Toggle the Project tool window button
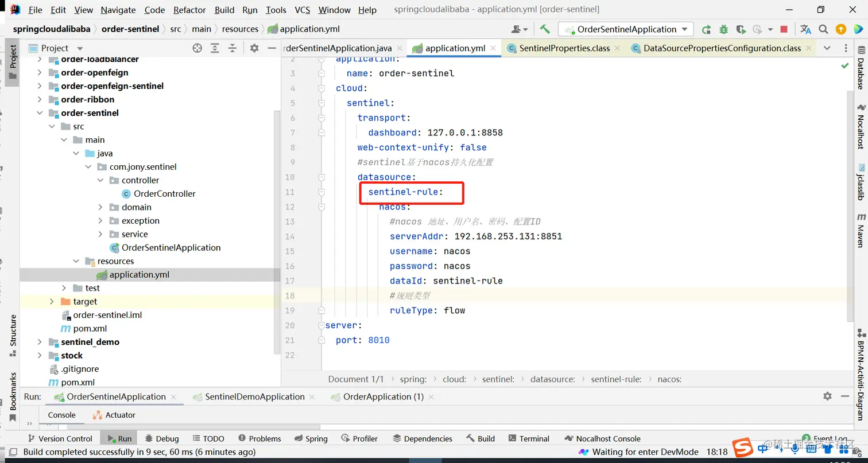Viewport: 868px width, 463px height. 13,62
